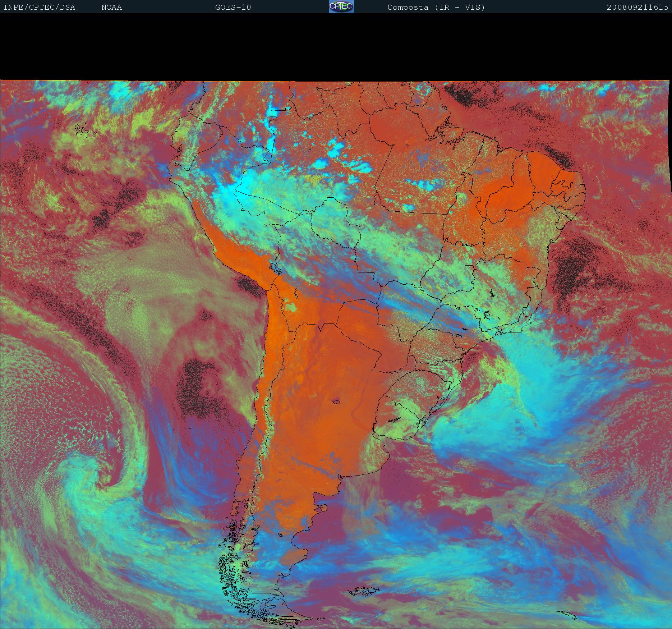672x629 pixels.
Task: Click the 200809211615 timestamp
Action: pos(637,7)
